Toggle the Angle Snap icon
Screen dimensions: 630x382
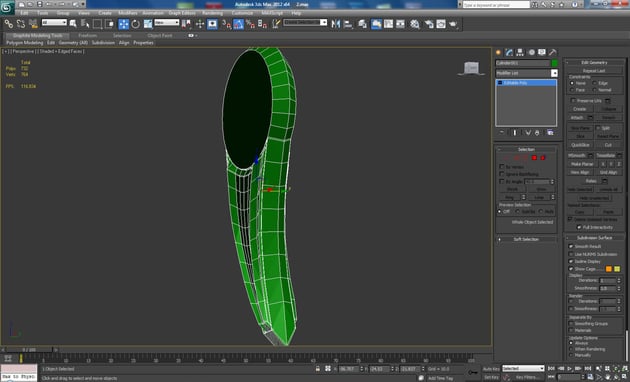(x=239, y=24)
